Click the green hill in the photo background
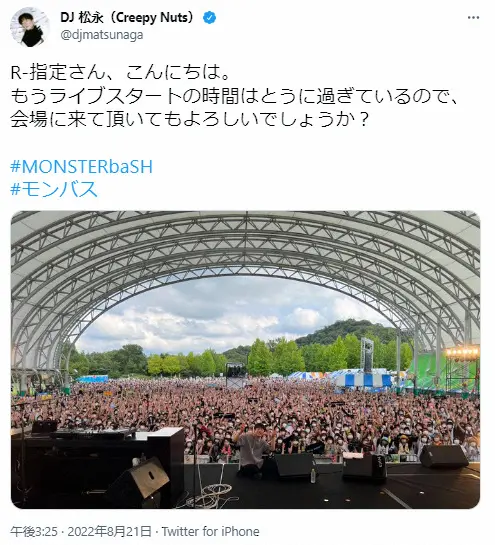Viewport: 495px width, 545px height. click(348, 333)
